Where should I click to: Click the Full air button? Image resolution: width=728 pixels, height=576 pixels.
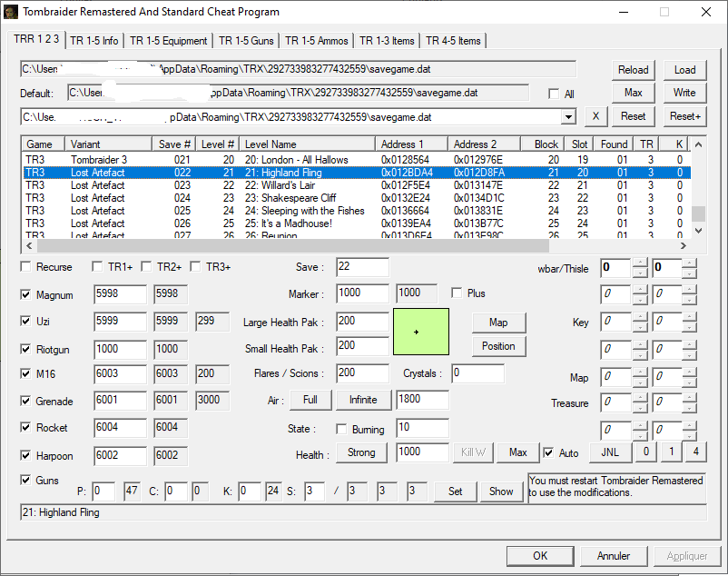[x=310, y=400]
